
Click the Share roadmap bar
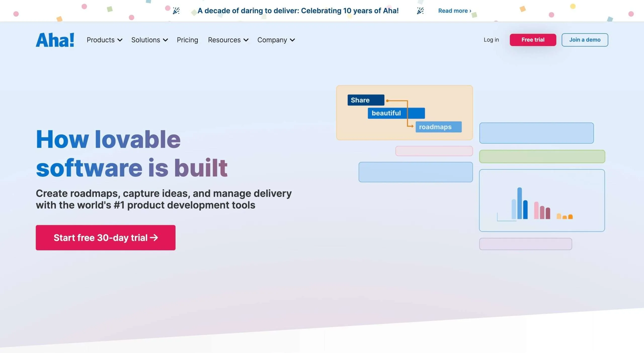[x=366, y=100]
